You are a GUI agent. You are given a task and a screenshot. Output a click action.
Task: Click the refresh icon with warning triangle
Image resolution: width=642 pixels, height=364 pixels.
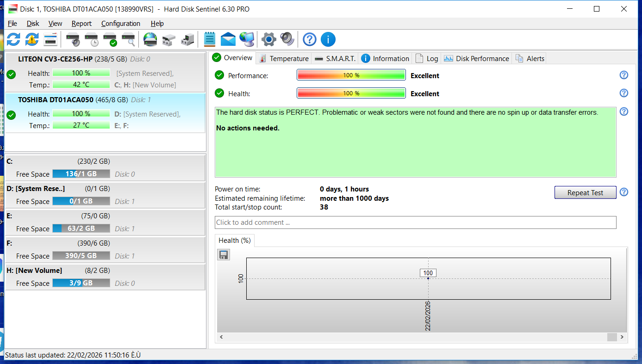click(31, 39)
